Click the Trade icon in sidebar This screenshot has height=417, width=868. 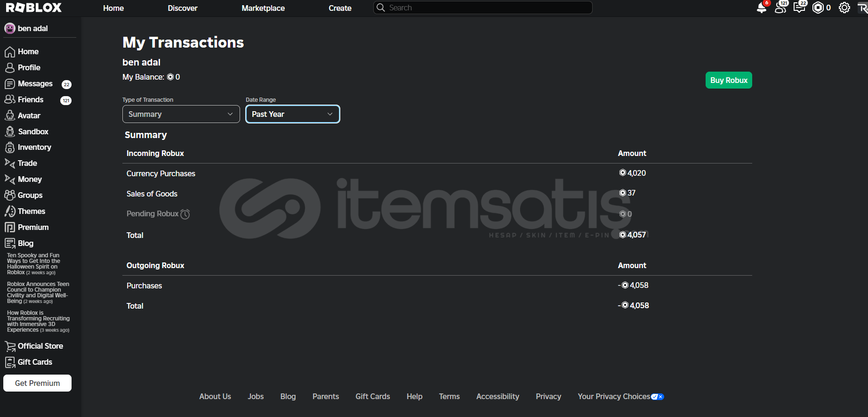pyautogui.click(x=10, y=163)
